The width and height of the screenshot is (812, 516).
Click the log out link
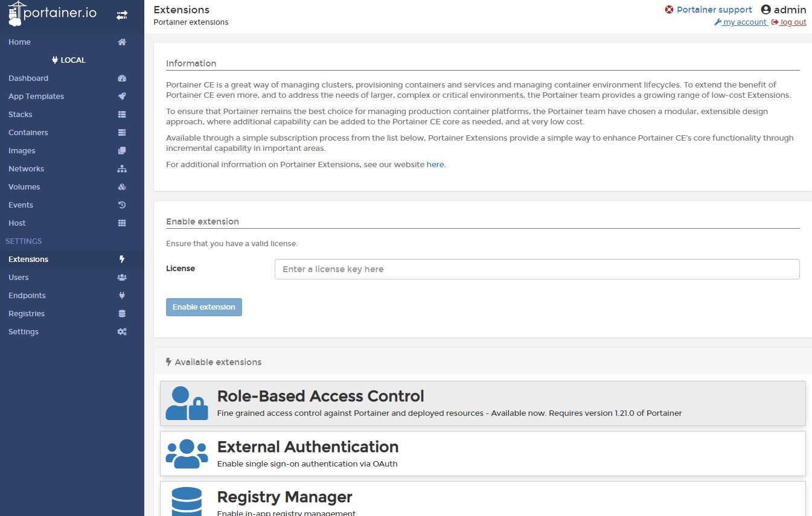click(x=793, y=22)
